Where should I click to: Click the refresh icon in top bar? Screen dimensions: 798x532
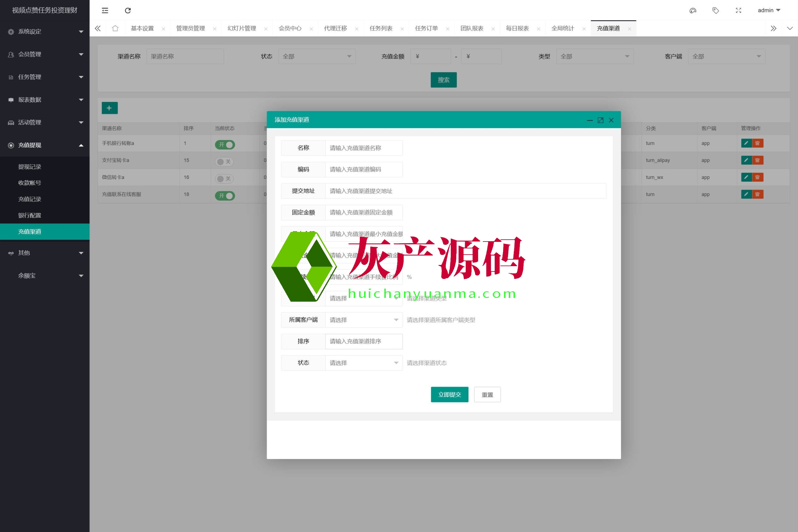pyautogui.click(x=127, y=11)
